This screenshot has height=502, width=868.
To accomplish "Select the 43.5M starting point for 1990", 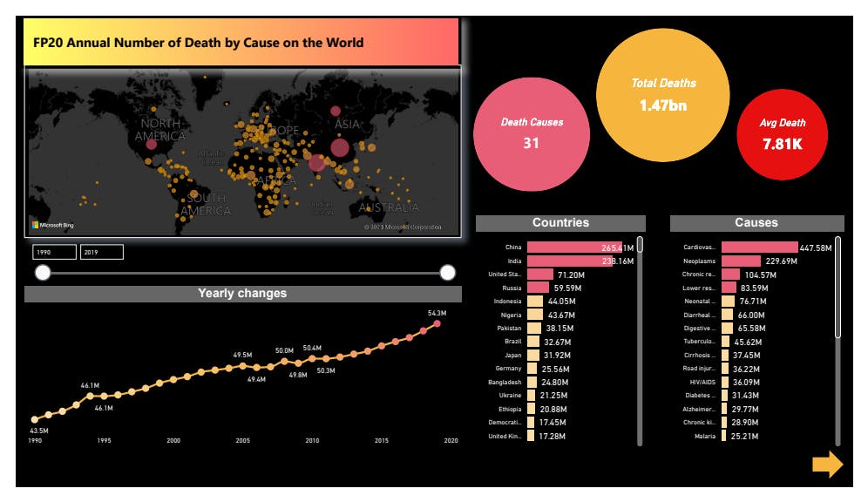I will 35,419.
